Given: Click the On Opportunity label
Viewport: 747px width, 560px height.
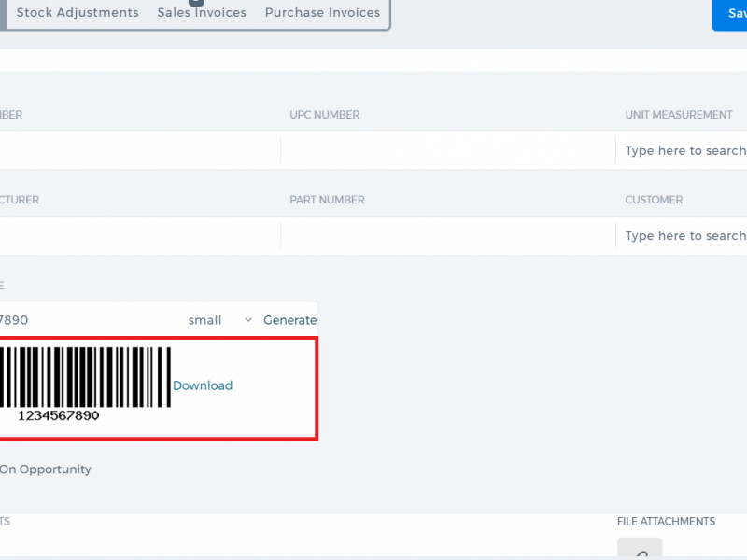Looking at the screenshot, I should click(45, 469).
